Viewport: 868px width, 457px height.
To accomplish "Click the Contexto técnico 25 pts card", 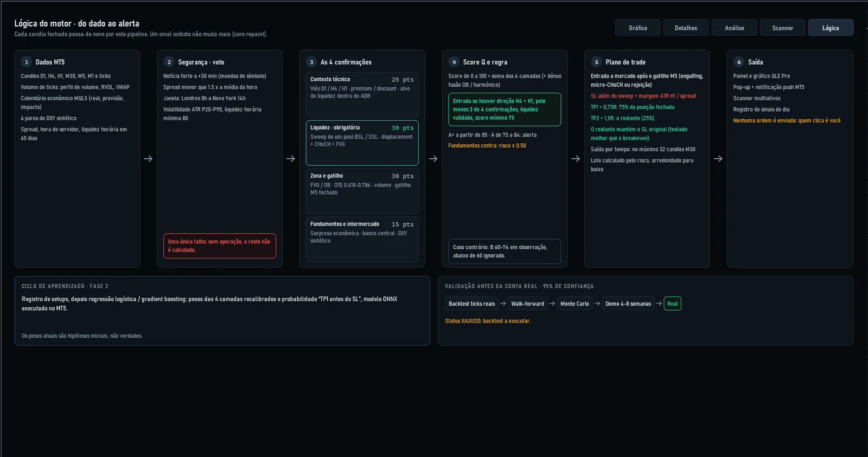I will point(362,94).
